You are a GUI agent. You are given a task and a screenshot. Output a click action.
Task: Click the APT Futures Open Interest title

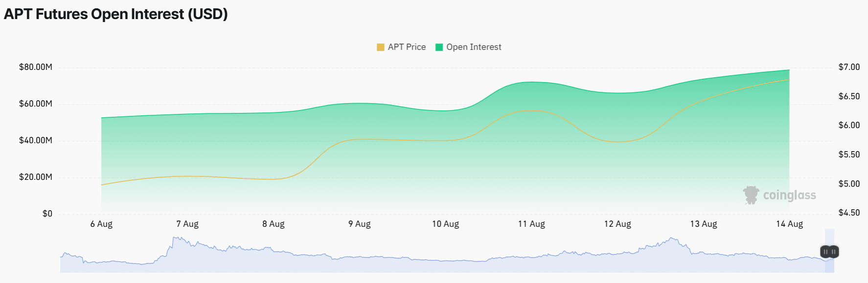pyautogui.click(x=116, y=14)
